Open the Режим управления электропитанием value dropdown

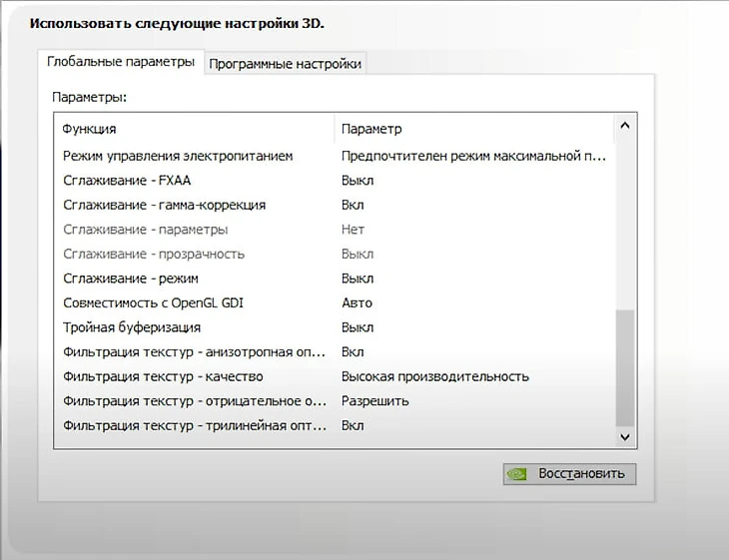(473, 156)
